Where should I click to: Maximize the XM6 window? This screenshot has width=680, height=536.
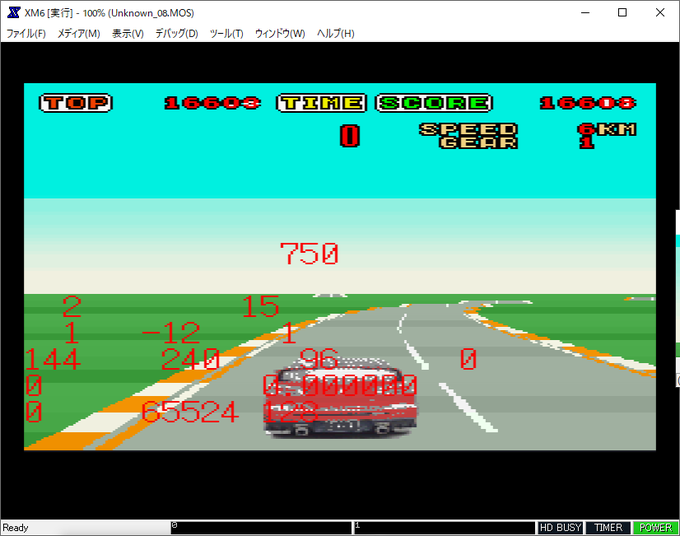tap(622, 13)
